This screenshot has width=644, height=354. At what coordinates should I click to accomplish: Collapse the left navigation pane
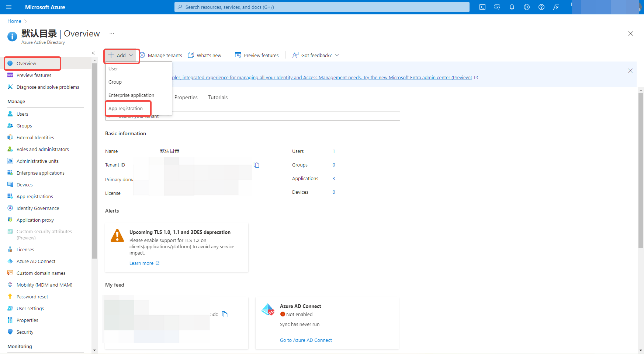tap(93, 53)
